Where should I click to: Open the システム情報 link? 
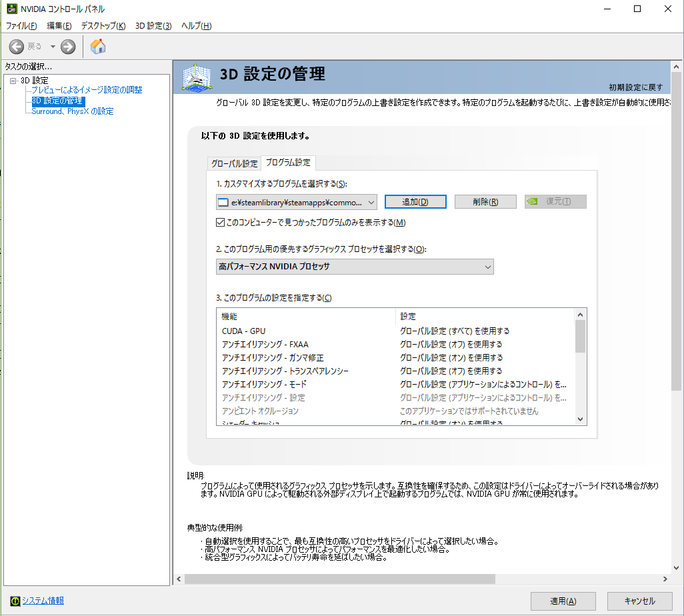[43, 601]
